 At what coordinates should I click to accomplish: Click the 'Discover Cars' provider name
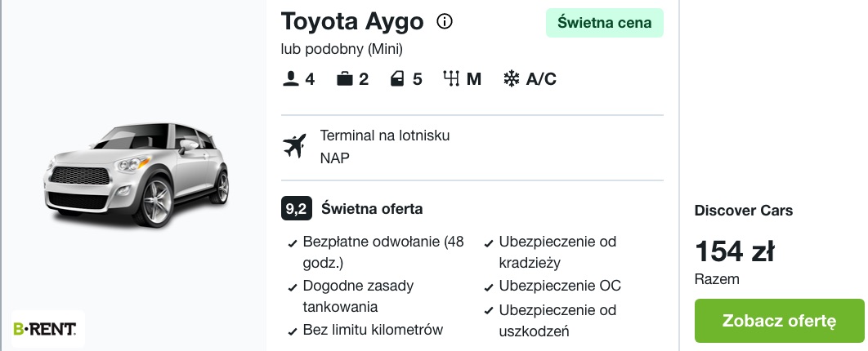coord(744,211)
